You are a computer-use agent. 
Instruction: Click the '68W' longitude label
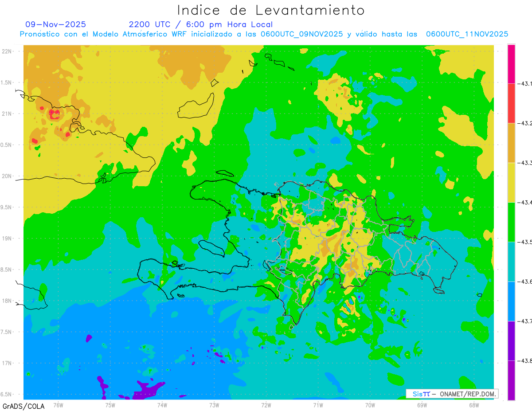pyautogui.click(x=474, y=405)
